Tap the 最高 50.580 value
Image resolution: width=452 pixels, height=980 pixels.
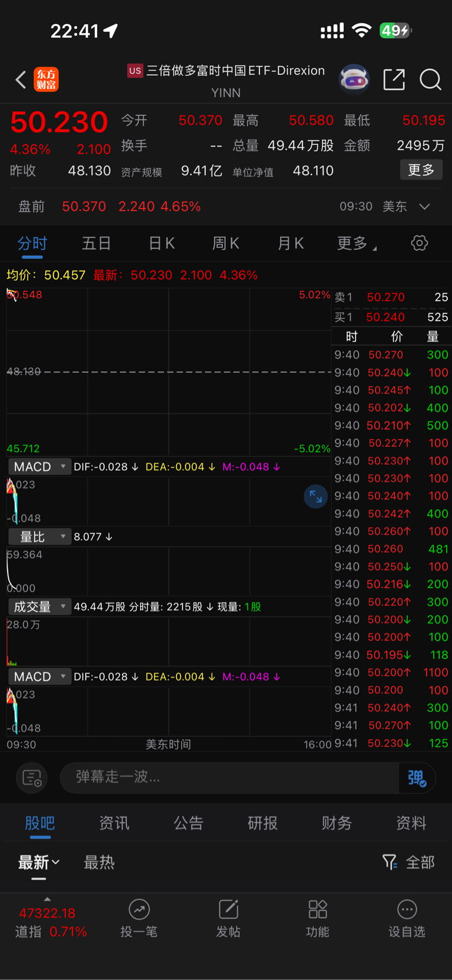tap(311, 121)
